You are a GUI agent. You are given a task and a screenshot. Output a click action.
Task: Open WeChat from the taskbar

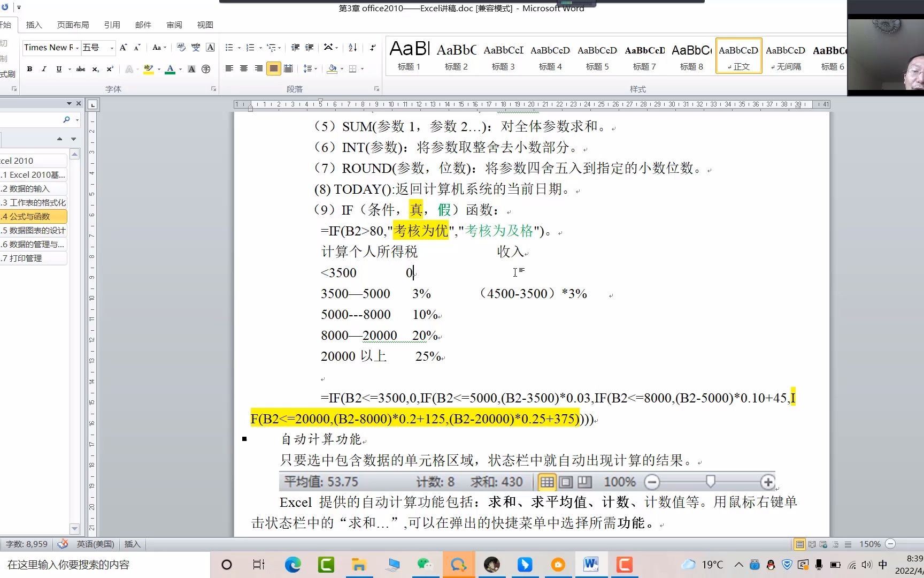click(x=425, y=564)
